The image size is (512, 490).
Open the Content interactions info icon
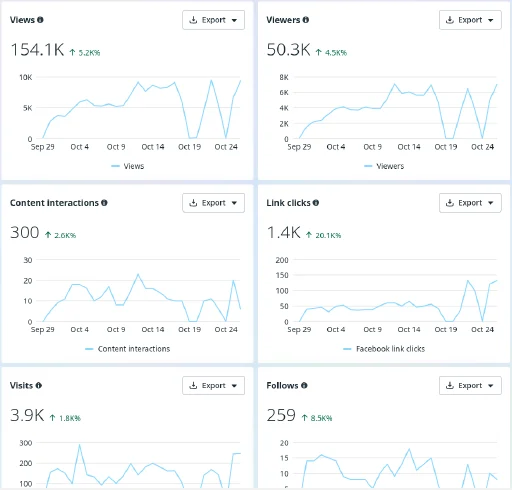pos(104,203)
